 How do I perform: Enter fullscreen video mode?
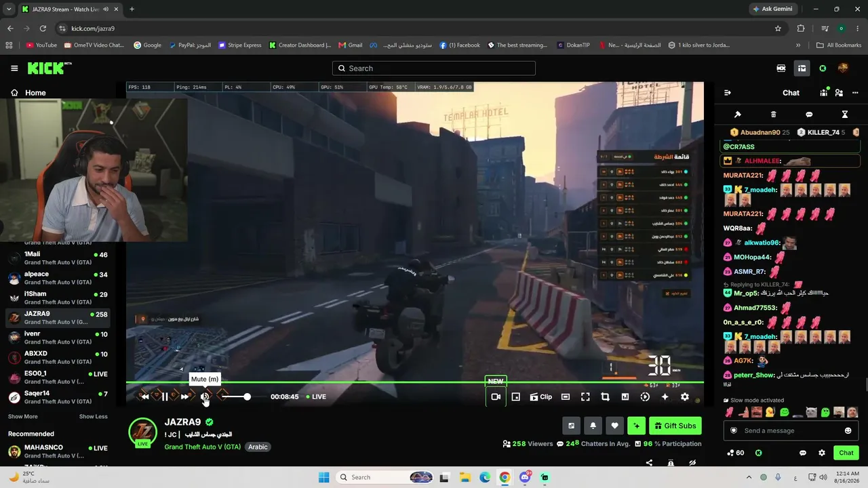click(585, 396)
